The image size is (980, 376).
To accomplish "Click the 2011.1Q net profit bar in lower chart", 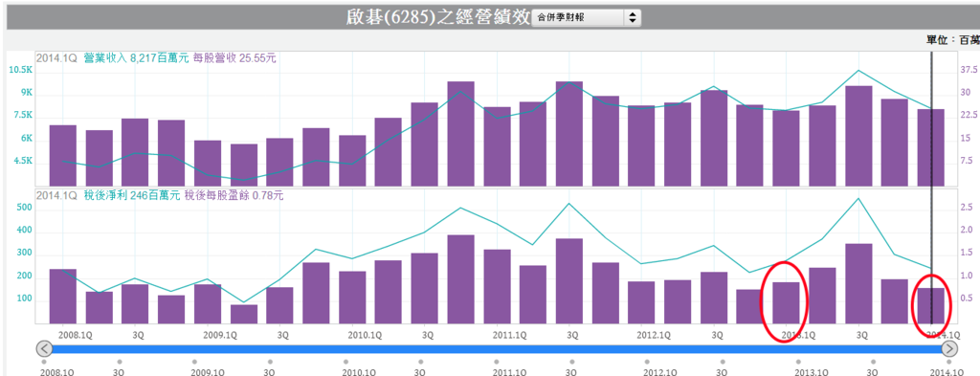I will 498,287.
